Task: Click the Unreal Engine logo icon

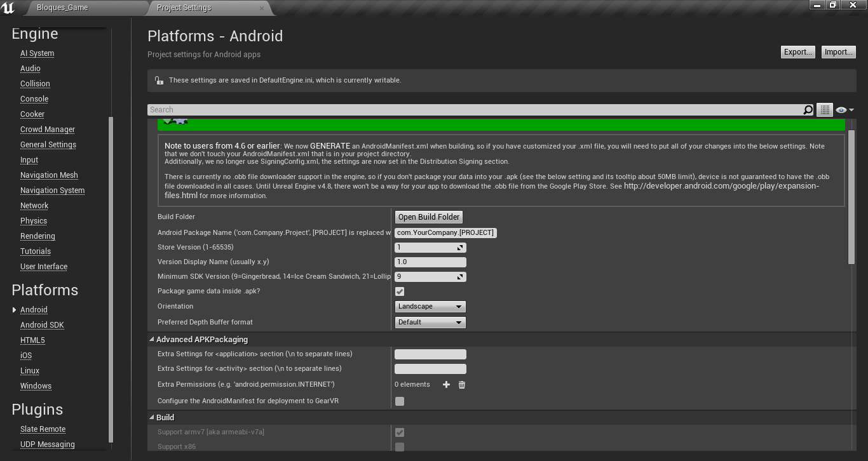Action: click(x=8, y=8)
